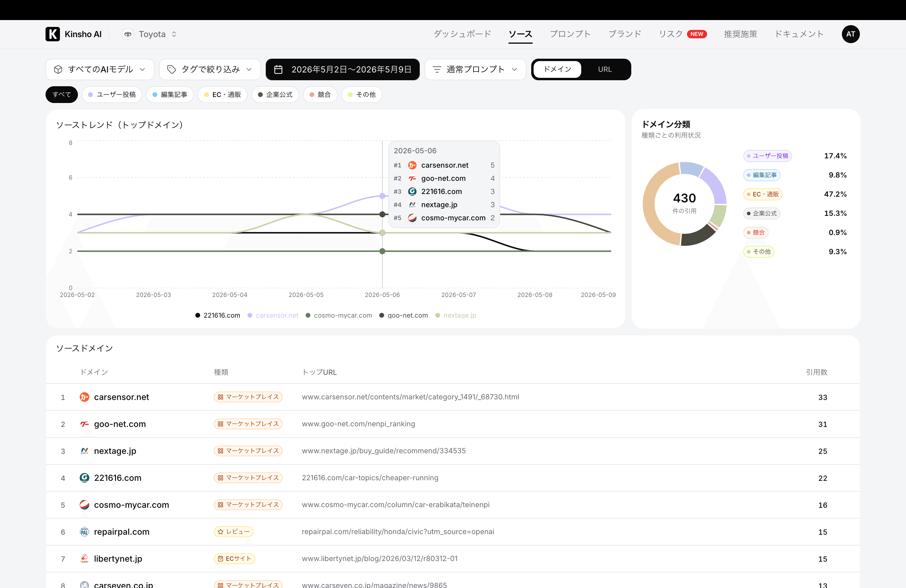Open repairpal.com reliability top URL
This screenshot has width=906, height=588.
(x=398, y=532)
